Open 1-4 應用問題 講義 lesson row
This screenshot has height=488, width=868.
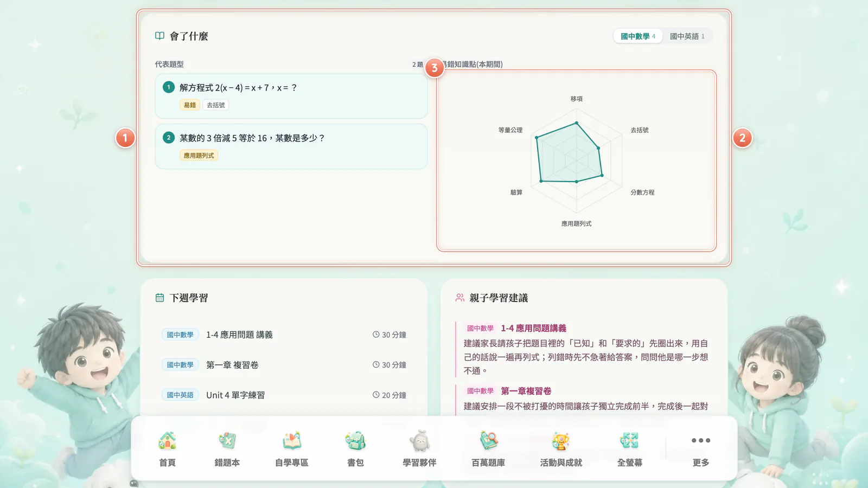pyautogui.click(x=284, y=335)
